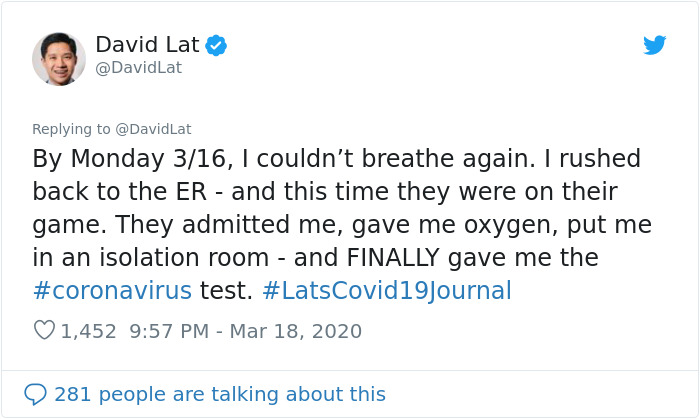Click the 1,452 likes count
Image resolution: width=700 pixels, height=419 pixels.
point(88,331)
